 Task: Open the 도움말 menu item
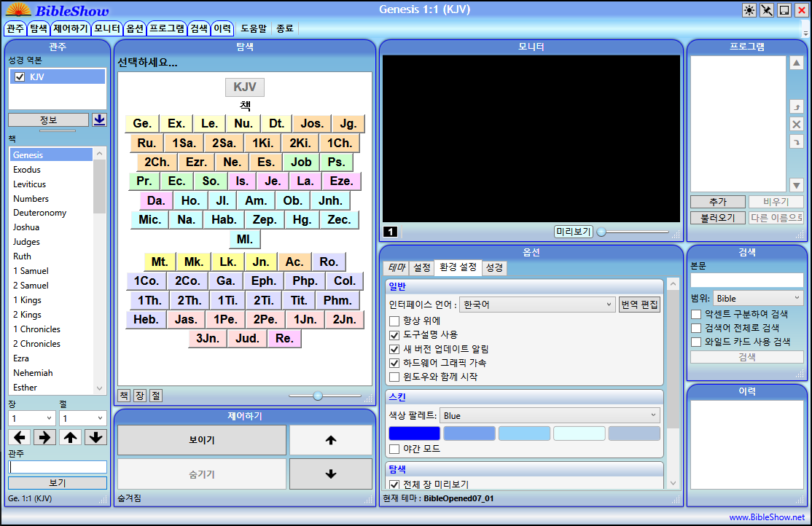click(x=254, y=28)
